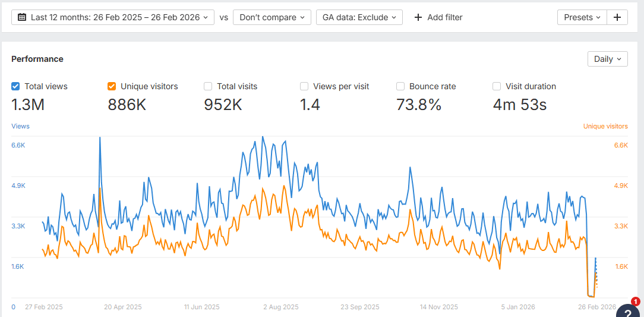
Task: Click the calendar icon in date range
Action: click(x=22, y=17)
